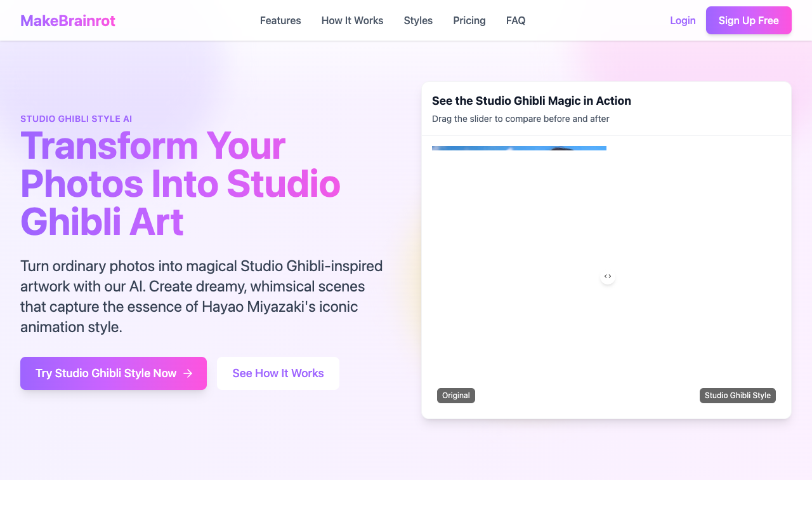This screenshot has height=508, width=812.
Task: Open the Styles navigation item
Action: (418, 20)
